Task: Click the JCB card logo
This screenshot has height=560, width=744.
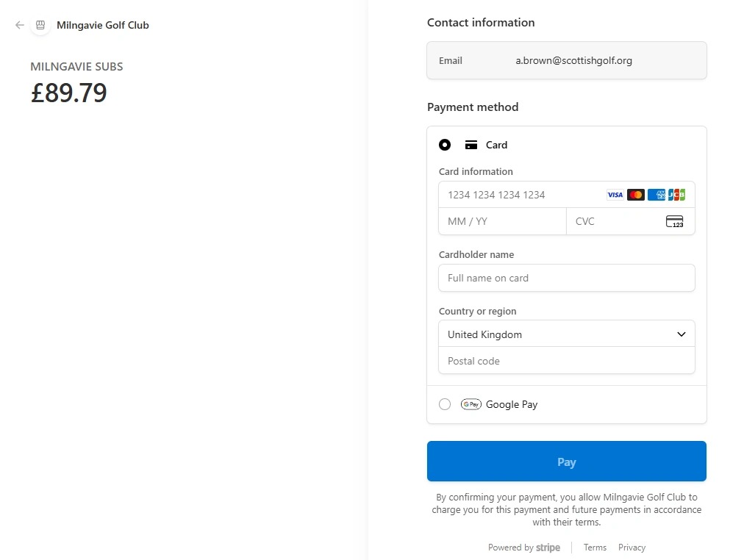Action: click(x=677, y=195)
